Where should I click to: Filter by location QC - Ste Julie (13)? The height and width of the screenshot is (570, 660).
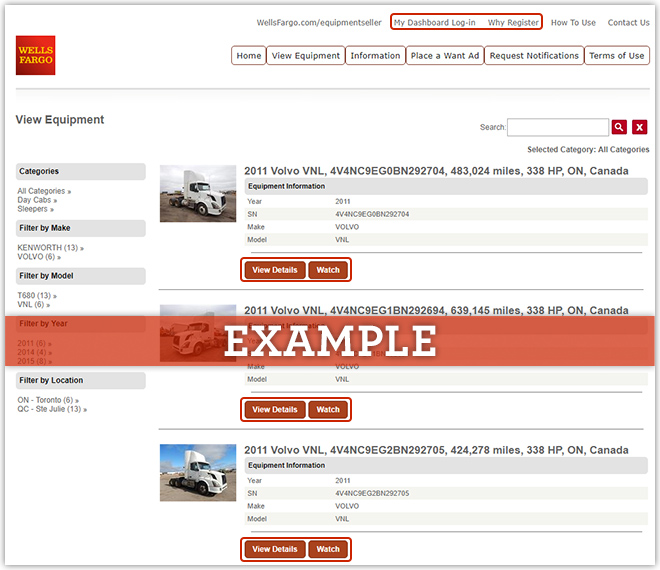(52, 409)
